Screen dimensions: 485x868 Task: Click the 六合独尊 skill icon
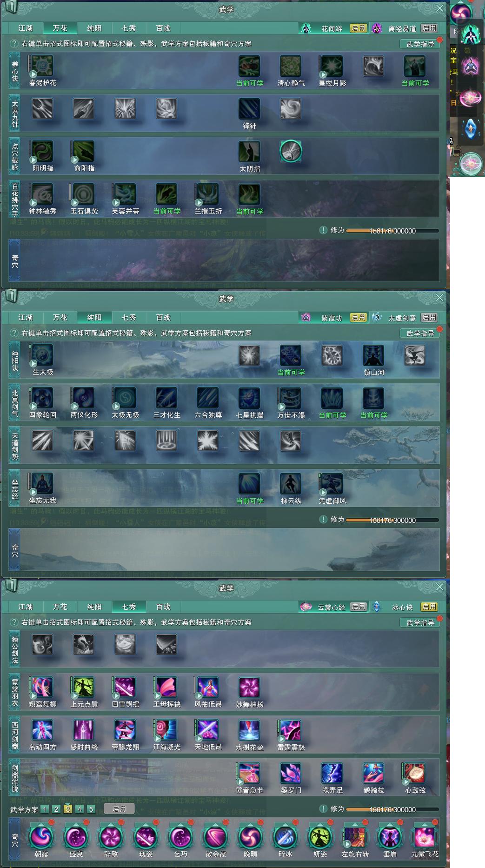coord(208,398)
